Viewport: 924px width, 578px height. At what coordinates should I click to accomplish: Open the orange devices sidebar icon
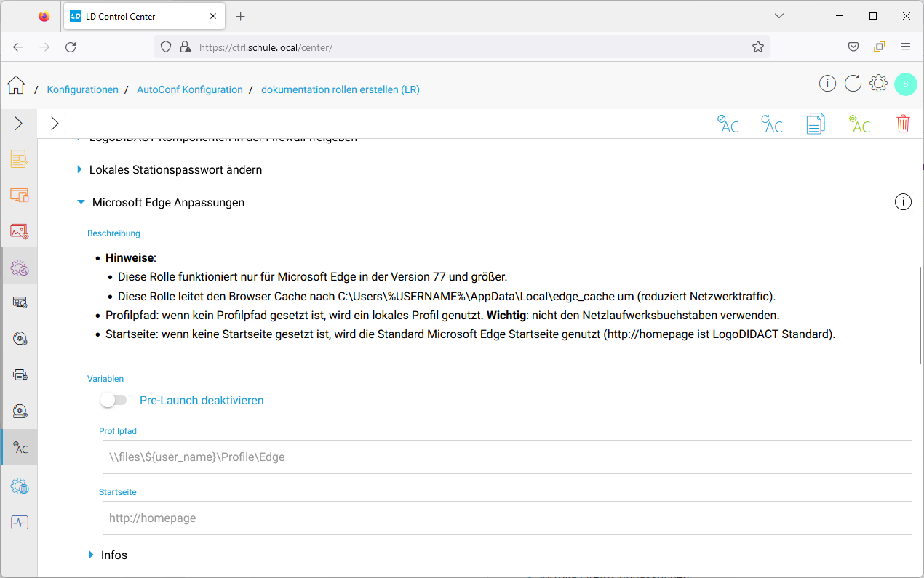tap(19, 195)
